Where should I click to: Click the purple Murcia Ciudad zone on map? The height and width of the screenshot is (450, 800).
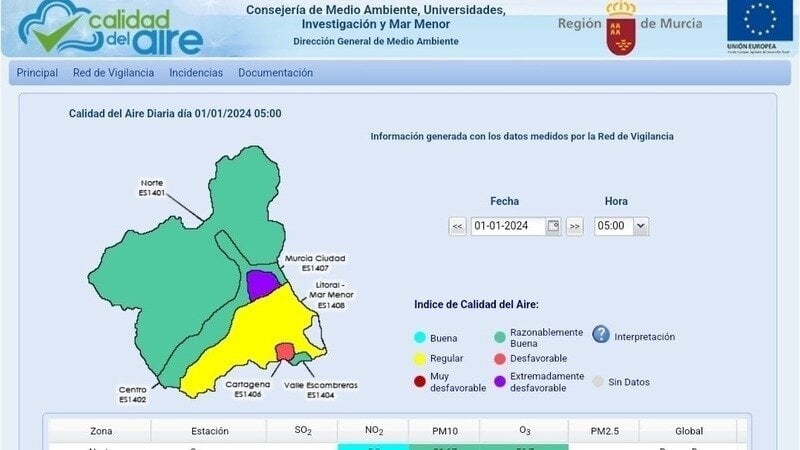click(x=263, y=284)
